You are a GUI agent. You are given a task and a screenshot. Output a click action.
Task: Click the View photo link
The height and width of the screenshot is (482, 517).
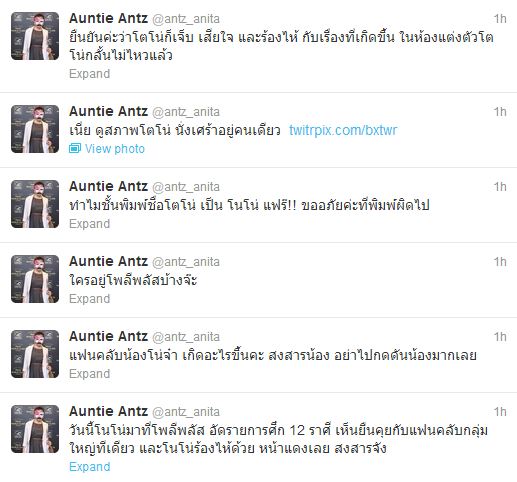(115, 149)
